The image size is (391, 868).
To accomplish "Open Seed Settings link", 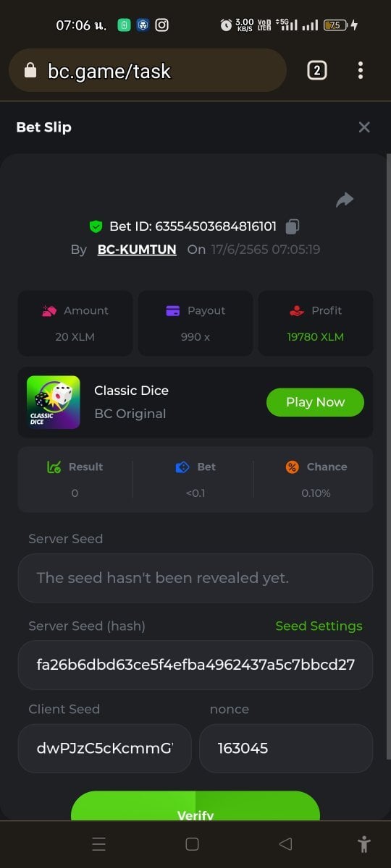I will [319, 626].
